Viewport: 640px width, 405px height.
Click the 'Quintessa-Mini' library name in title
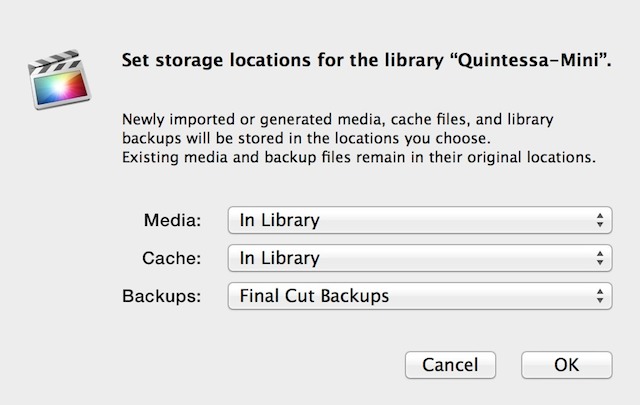(528, 60)
